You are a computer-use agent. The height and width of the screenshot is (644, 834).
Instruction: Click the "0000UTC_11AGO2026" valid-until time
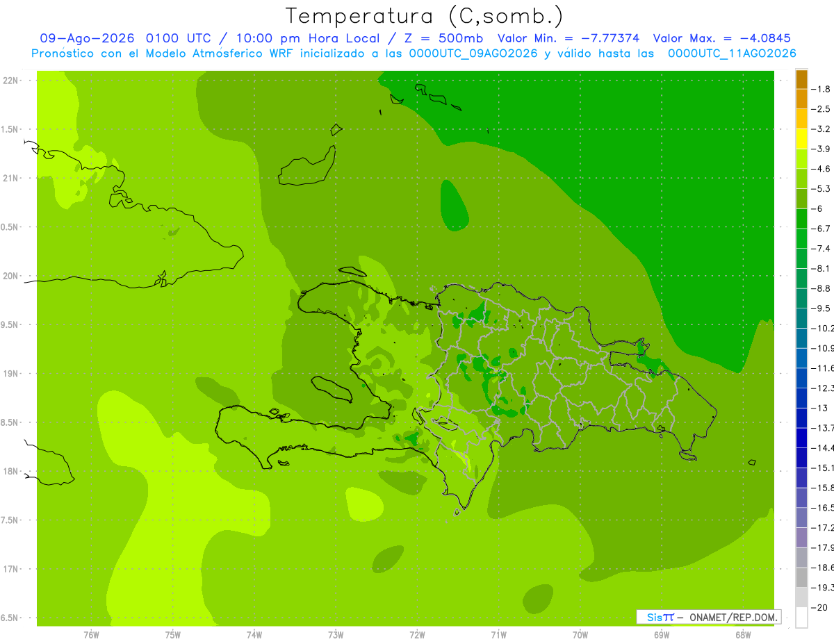coord(732,53)
